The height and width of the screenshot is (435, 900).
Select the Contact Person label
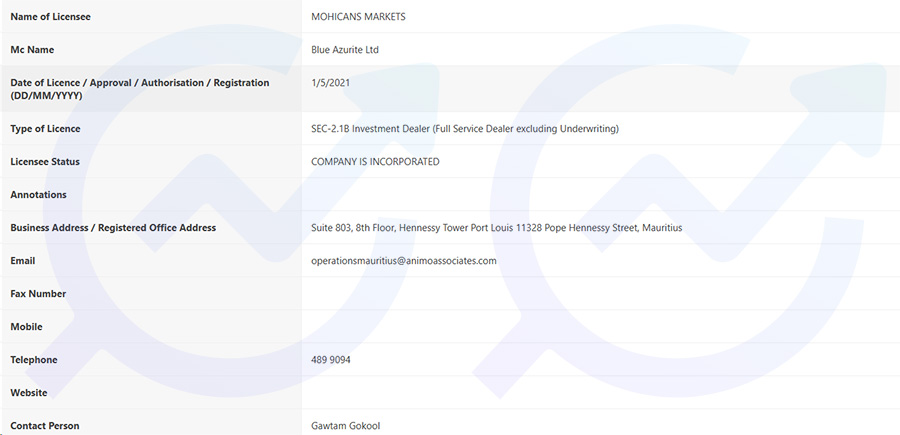tap(45, 426)
